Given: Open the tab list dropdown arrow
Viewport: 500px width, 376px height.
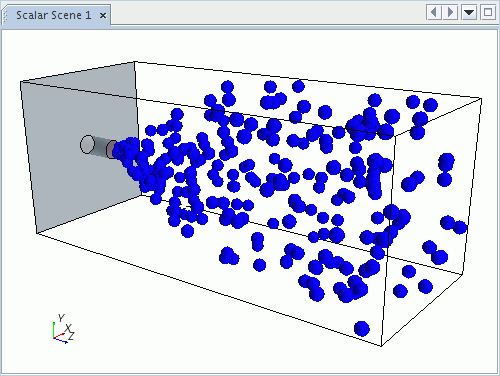Looking at the screenshot, I should [469, 13].
